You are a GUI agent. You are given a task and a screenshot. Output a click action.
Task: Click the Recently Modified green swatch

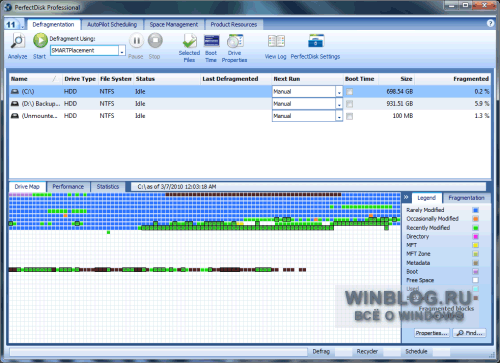coord(476,228)
